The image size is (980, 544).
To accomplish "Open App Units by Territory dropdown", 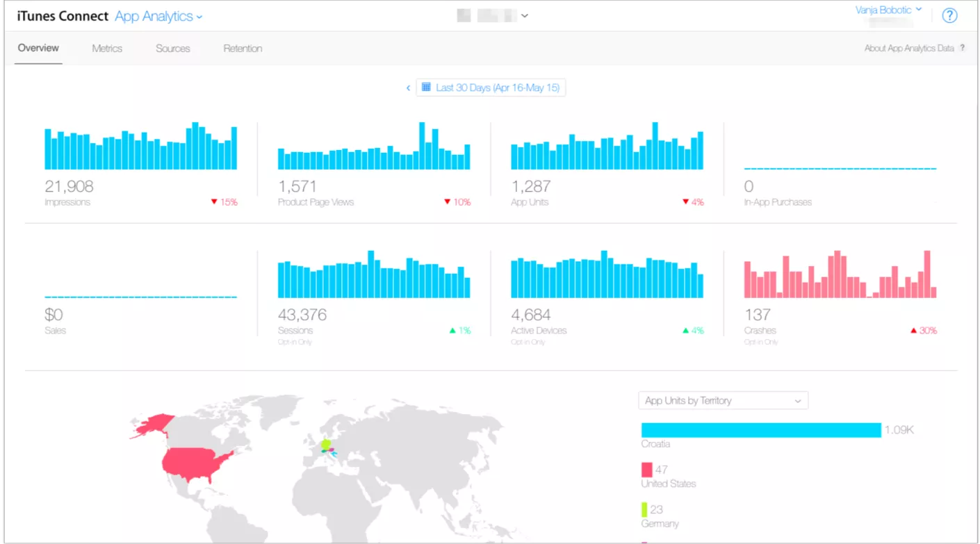I will [723, 401].
